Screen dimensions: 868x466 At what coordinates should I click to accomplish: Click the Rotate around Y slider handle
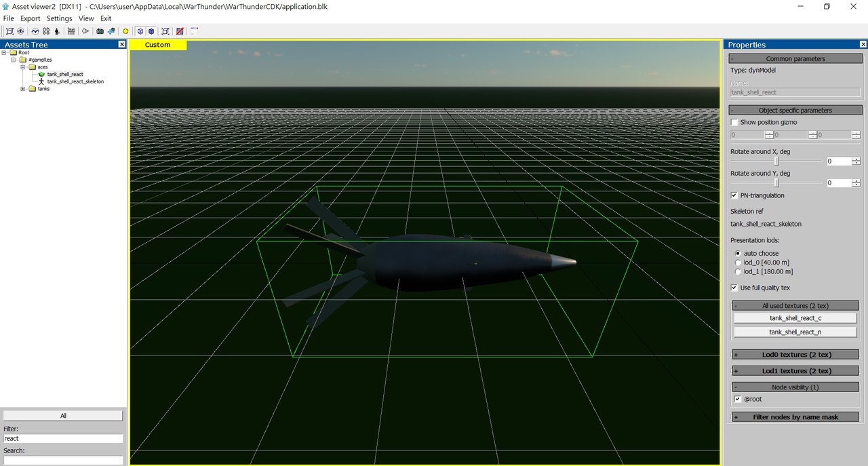click(x=777, y=183)
